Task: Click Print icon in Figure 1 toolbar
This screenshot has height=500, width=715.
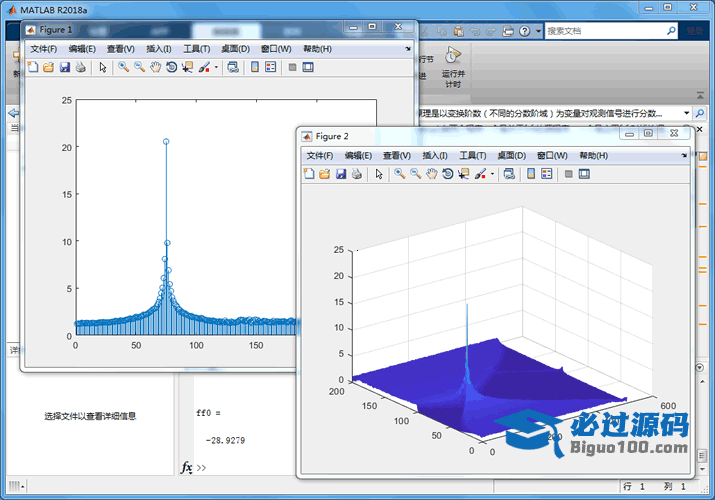Action: click(x=80, y=68)
